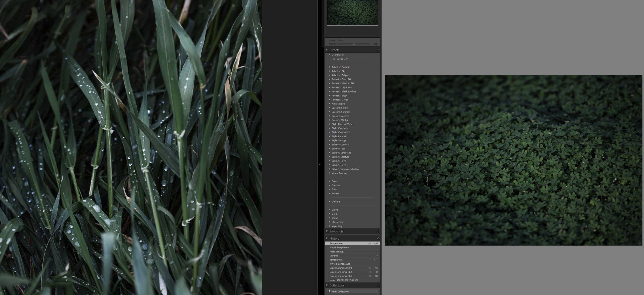644x295 pixels.
Task: Collapse the Presets panel header triangle
Action: (327, 50)
